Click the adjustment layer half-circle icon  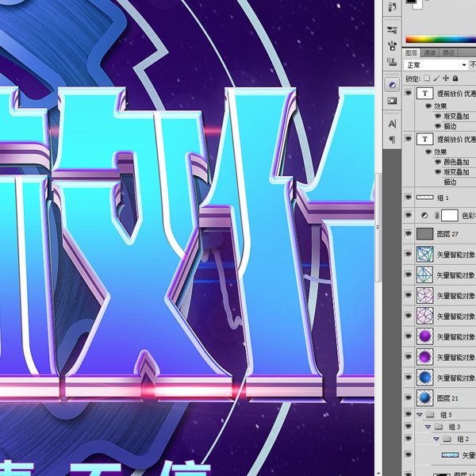pyautogui.click(x=424, y=216)
